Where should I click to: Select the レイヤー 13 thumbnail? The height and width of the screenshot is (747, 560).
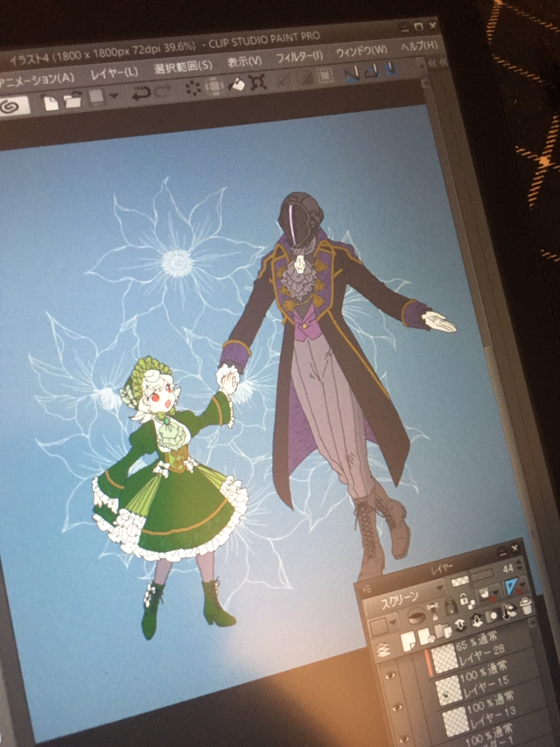[456, 722]
